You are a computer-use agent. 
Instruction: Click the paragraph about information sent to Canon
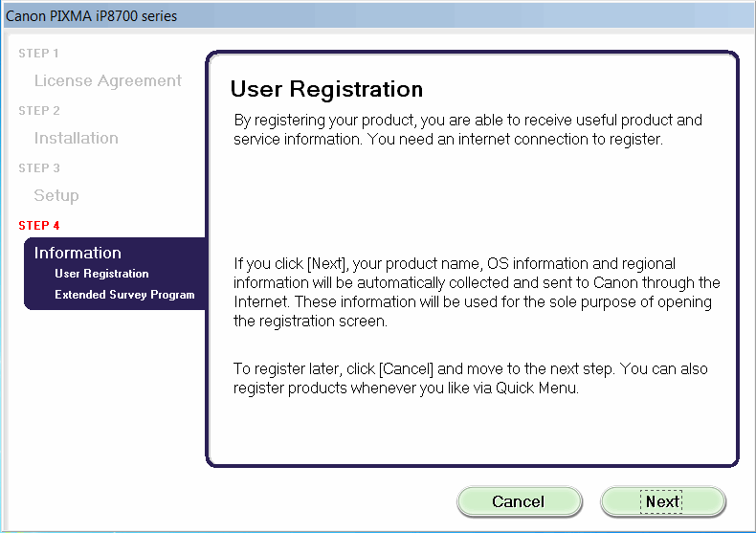(476, 292)
